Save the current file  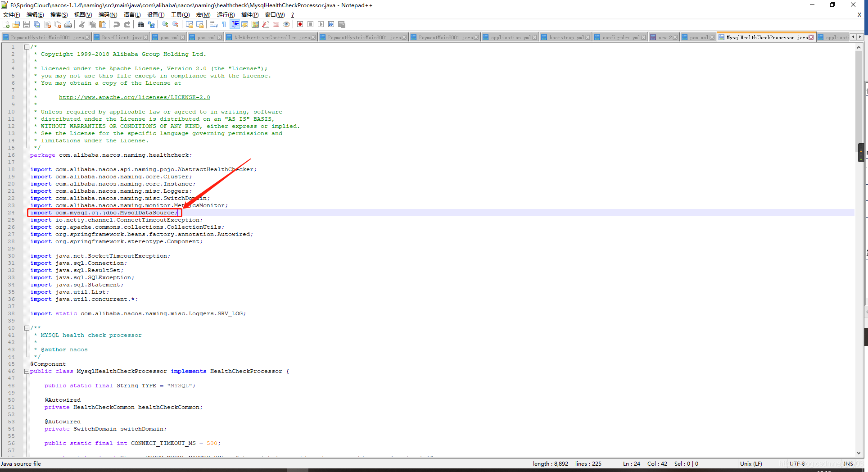pos(27,24)
